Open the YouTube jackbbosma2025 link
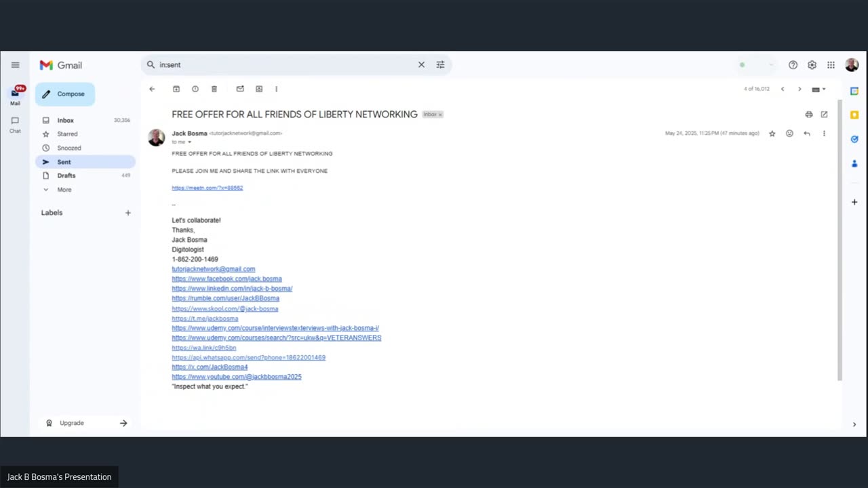This screenshot has width=868, height=488. tap(237, 377)
